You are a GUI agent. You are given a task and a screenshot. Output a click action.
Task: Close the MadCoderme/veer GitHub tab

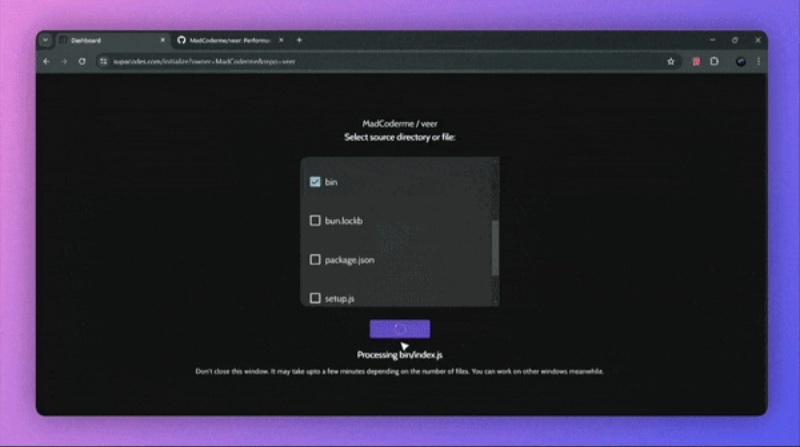click(x=281, y=40)
